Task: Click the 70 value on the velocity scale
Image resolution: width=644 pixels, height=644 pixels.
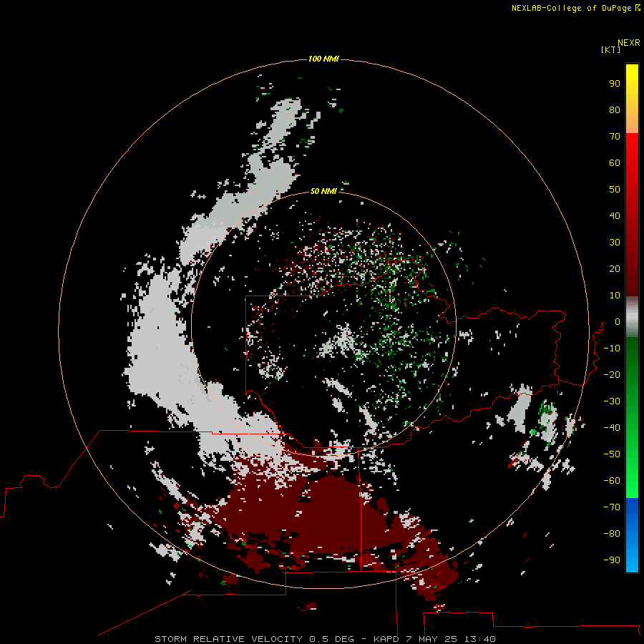Action: (x=615, y=137)
